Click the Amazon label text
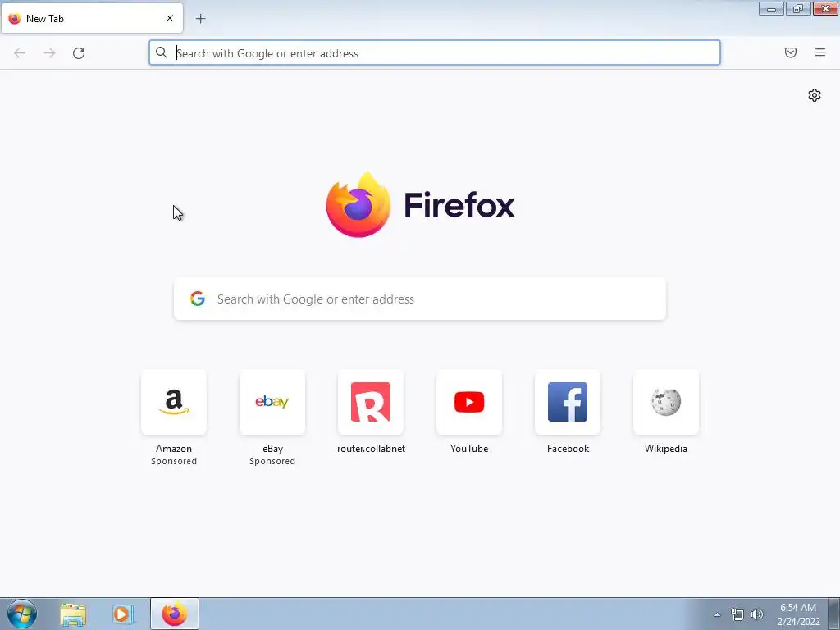 pos(174,449)
